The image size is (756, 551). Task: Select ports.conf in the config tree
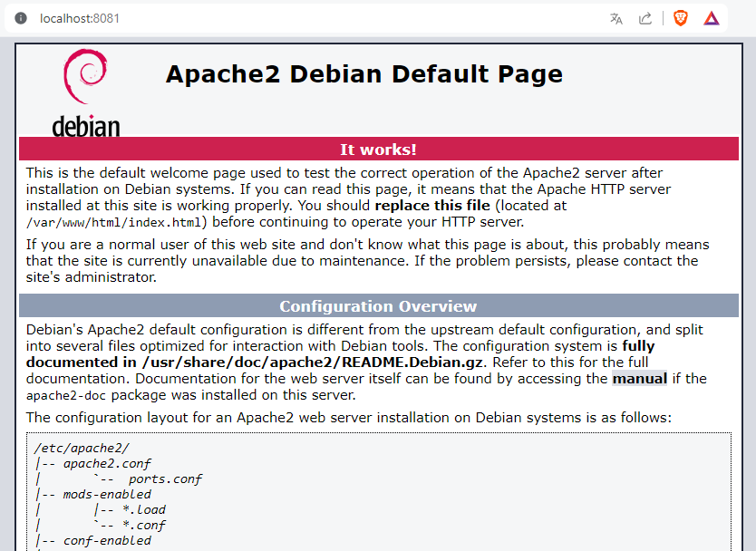164,478
